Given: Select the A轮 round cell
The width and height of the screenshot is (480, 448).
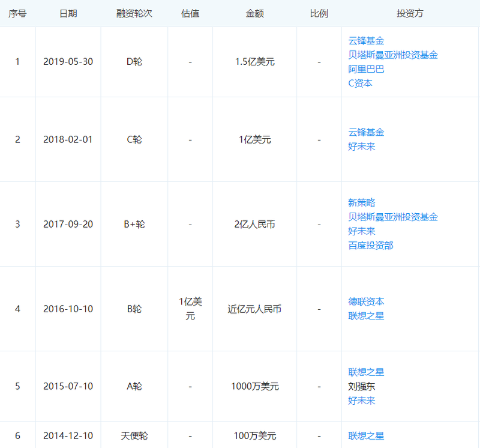Looking at the screenshot, I should click(x=134, y=386).
